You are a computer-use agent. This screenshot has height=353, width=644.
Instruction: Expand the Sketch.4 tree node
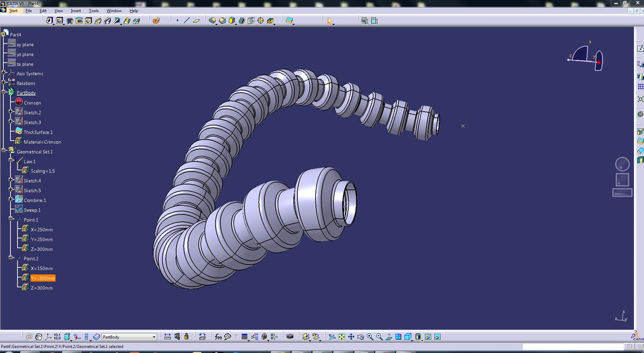11,181
